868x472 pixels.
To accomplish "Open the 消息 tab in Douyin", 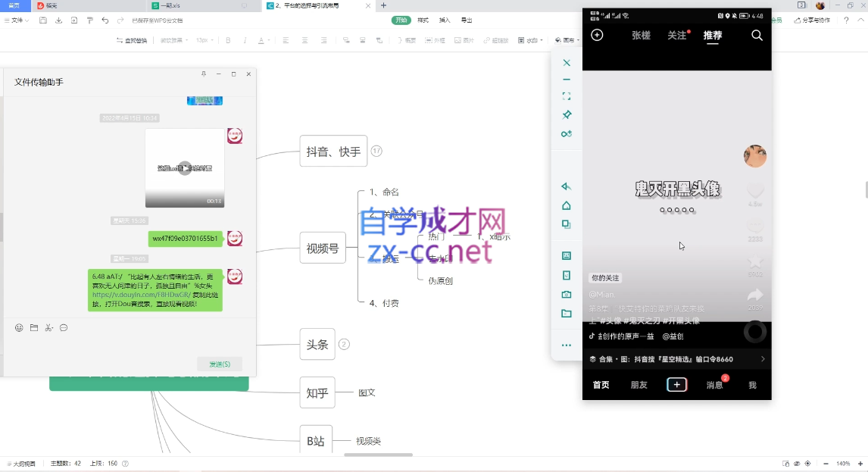I will click(715, 385).
